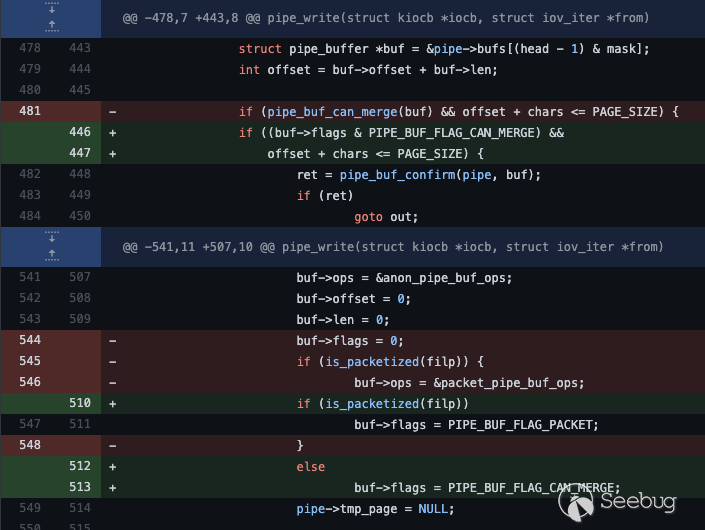The height and width of the screenshot is (530, 705).
Task: Expand hidden lines above the -541,11 hunk
Action: click(49, 246)
